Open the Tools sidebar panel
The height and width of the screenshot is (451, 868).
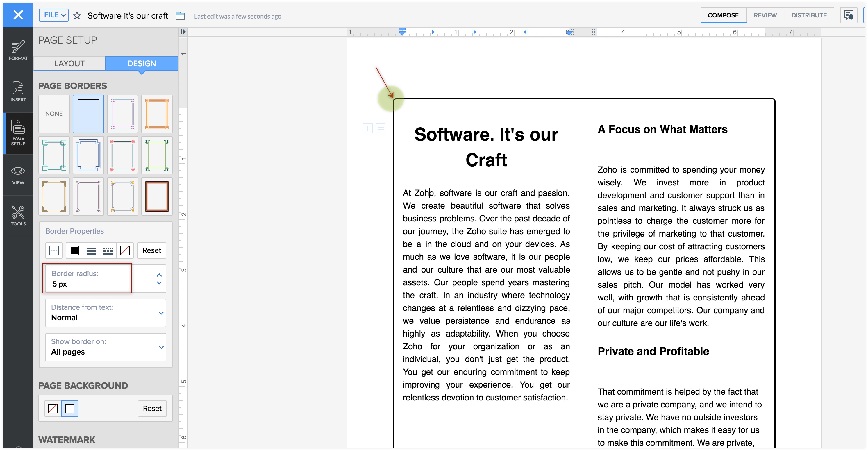coord(18,216)
